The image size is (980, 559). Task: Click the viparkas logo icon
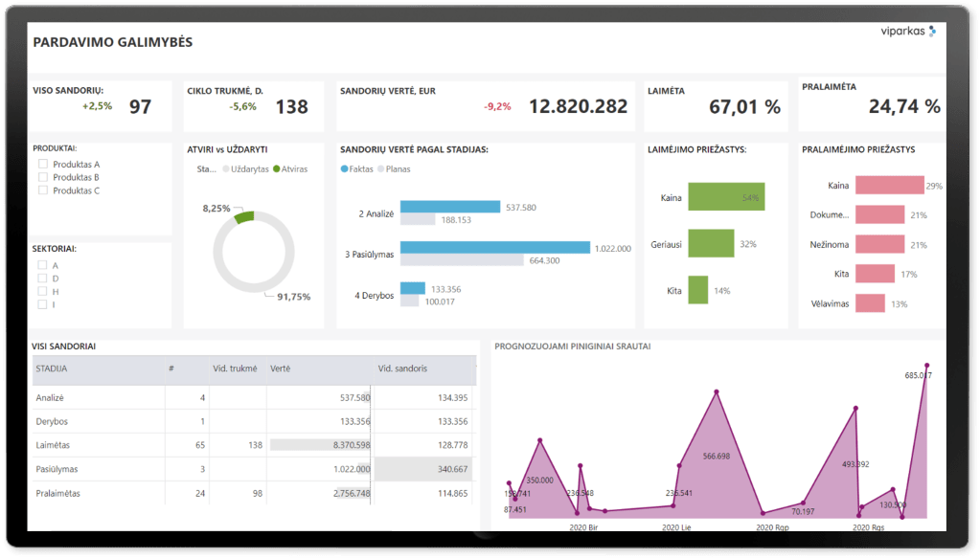[932, 32]
